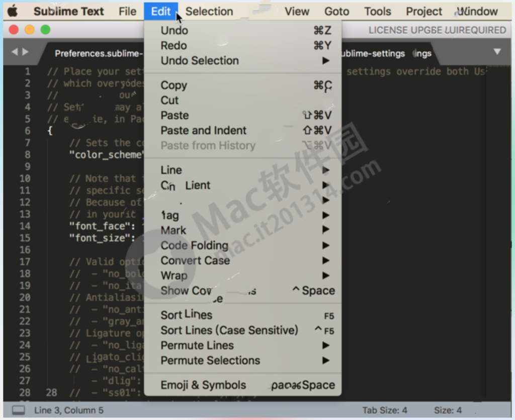Click the green zoom window button
This screenshot has width=515, height=420.
[x=45, y=30]
